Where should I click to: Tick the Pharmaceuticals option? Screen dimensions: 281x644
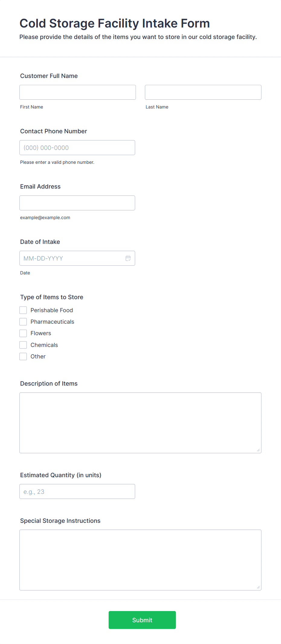pos(23,322)
